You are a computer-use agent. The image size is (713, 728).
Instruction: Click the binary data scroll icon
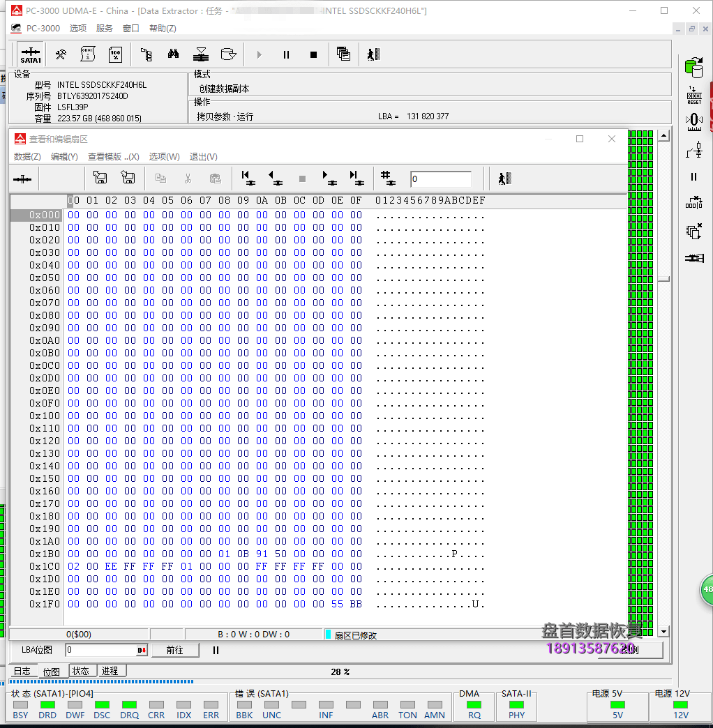point(88,55)
